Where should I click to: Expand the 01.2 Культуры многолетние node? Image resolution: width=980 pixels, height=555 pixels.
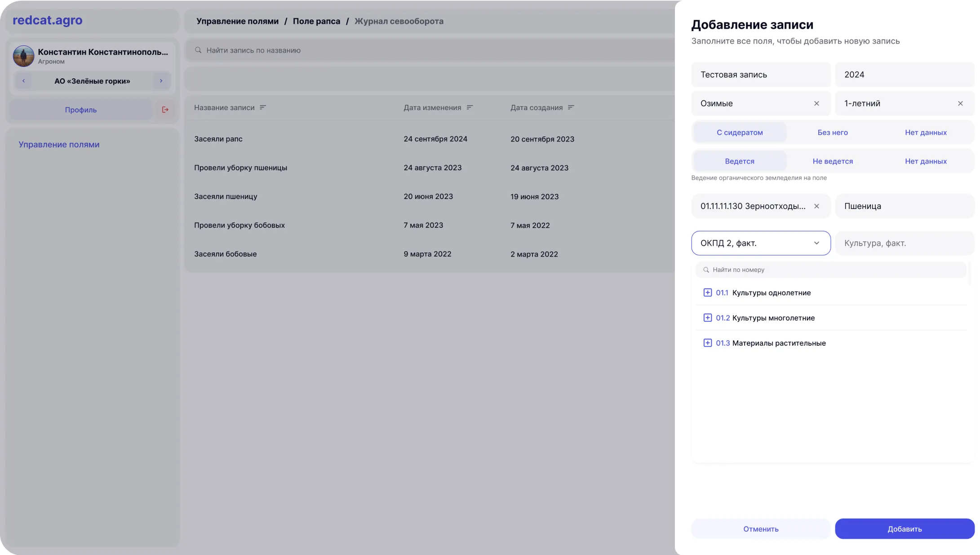point(707,318)
